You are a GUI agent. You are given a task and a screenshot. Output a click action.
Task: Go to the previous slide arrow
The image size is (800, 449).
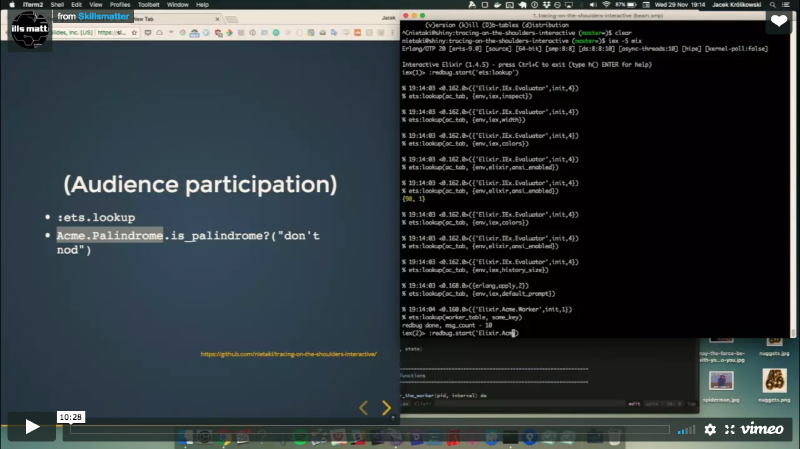pyautogui.click(x=363, y=407)
